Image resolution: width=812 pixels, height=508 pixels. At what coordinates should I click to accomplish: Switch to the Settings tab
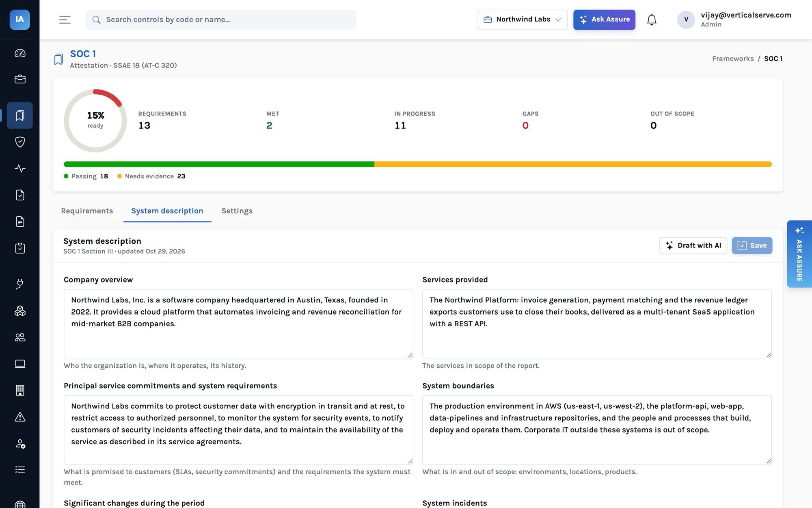[237, 211]
